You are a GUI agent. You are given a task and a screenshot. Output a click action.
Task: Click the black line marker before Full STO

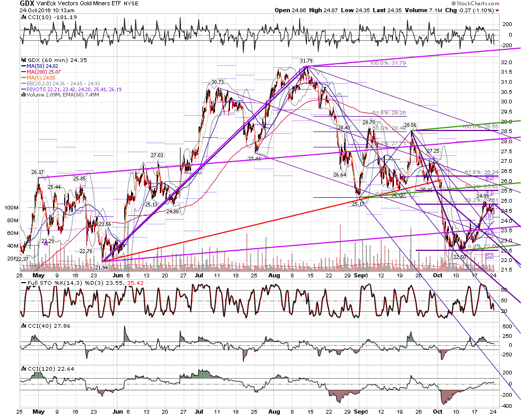[x=23, y=283]
